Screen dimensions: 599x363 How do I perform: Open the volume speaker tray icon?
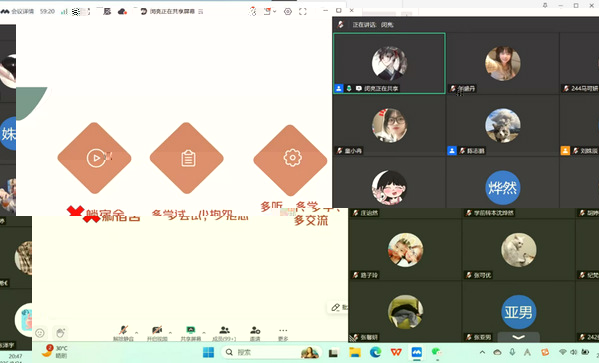[x=573, y=352]
